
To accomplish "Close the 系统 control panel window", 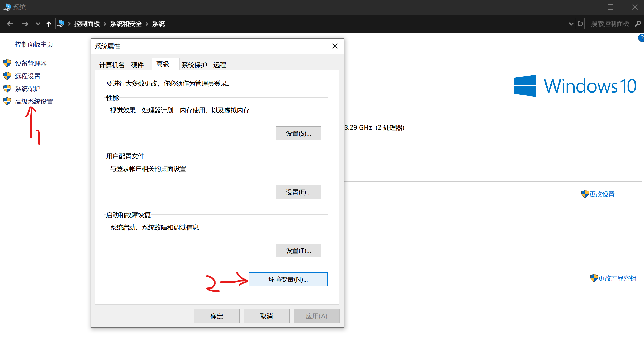I will (x=635, y=7).
